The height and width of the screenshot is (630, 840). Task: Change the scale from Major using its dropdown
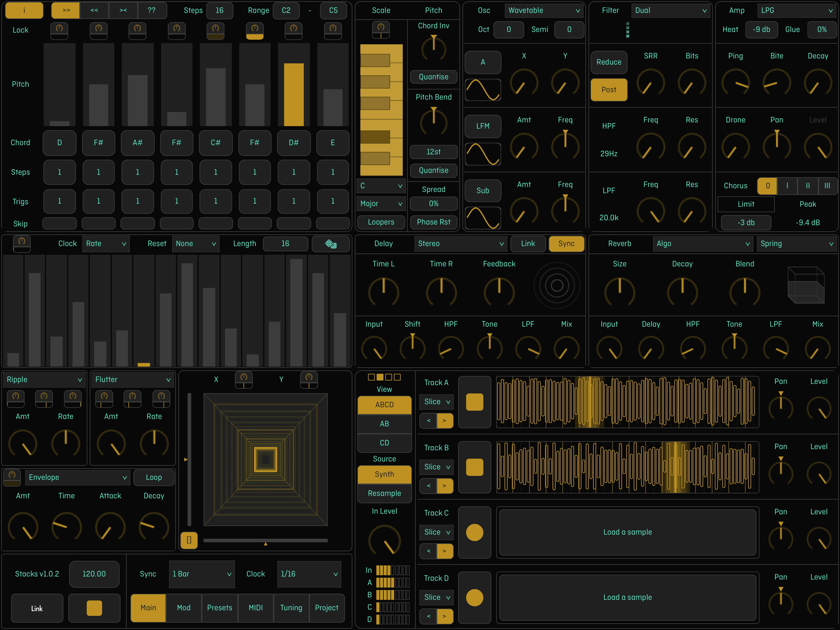click(x=381, y=204)
